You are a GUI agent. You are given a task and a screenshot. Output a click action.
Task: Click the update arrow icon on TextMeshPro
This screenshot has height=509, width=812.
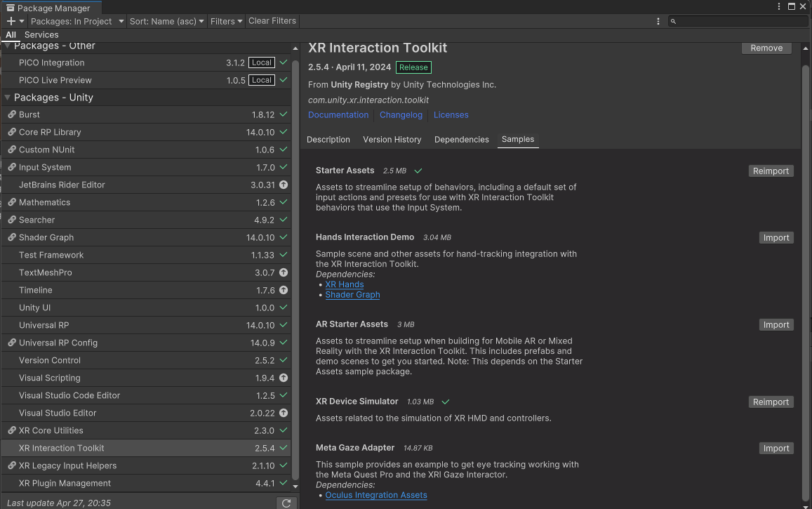tap(284, 272)
